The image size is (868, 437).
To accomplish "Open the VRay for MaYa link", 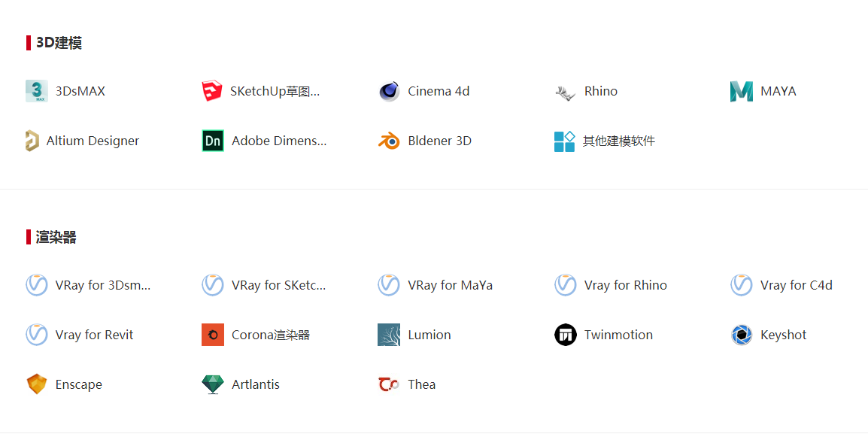I will pyautogui.click(x=450, y=285).
